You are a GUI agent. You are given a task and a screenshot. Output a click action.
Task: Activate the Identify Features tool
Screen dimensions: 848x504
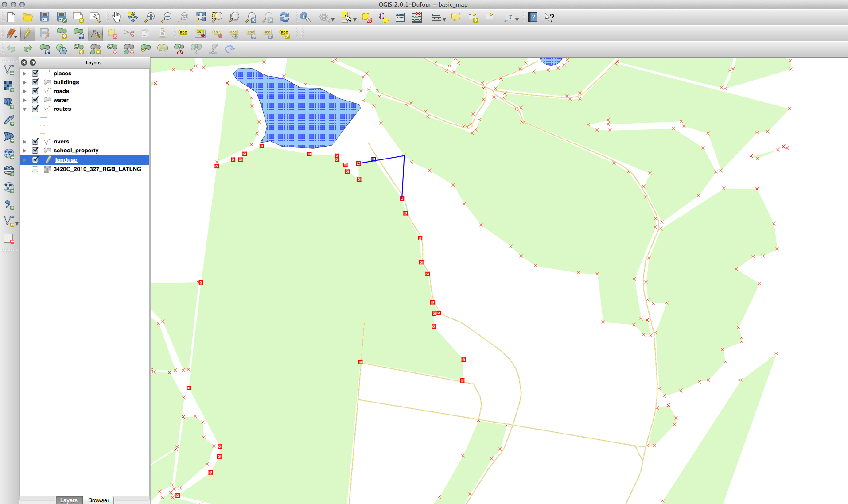pyautogui.click(x=305, y=17)
